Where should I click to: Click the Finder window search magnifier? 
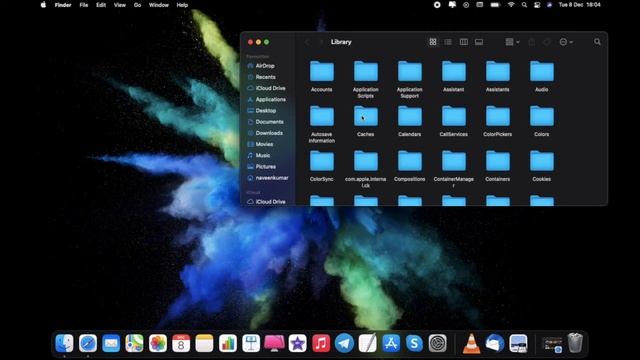pos(597,42)
